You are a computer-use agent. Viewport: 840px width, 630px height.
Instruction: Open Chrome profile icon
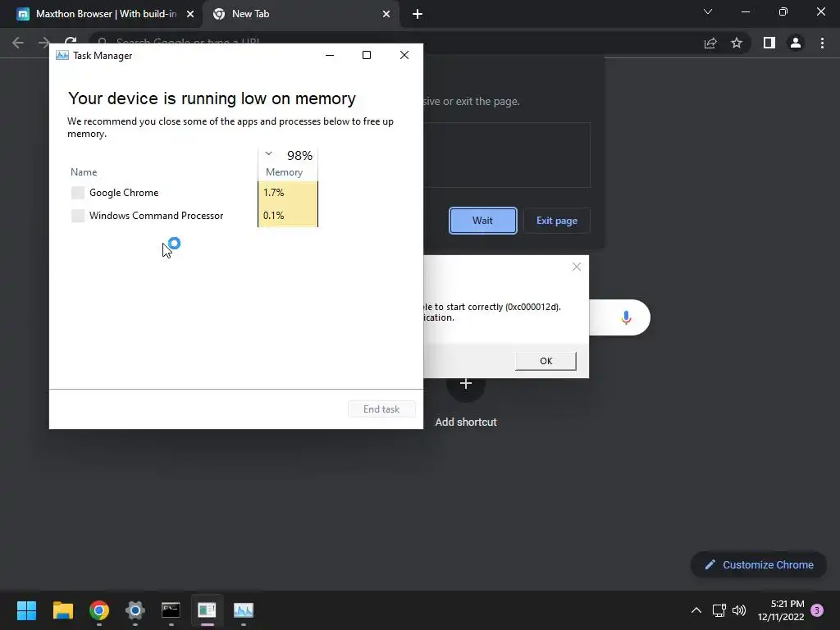[796, 43]
